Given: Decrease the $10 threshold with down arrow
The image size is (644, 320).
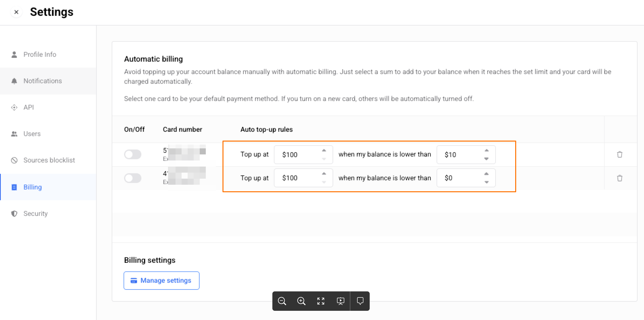Looking at the screenshot, I should point(486,159).
